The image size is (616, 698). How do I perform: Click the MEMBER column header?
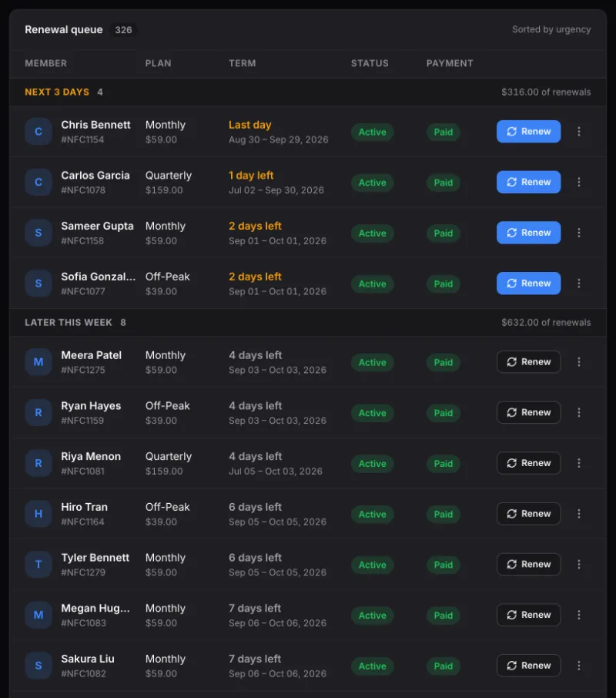tap(45, 63)
